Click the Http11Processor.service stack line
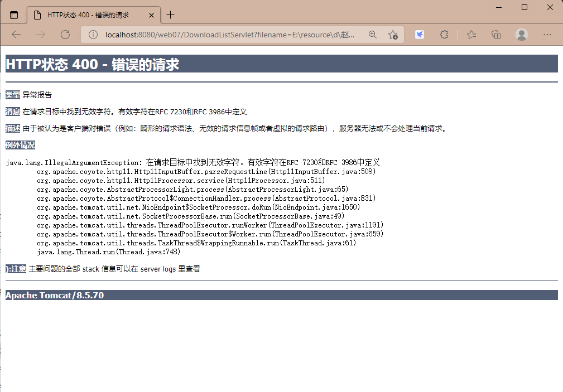Screen dimensions: 563x392 tap(181, 181)
